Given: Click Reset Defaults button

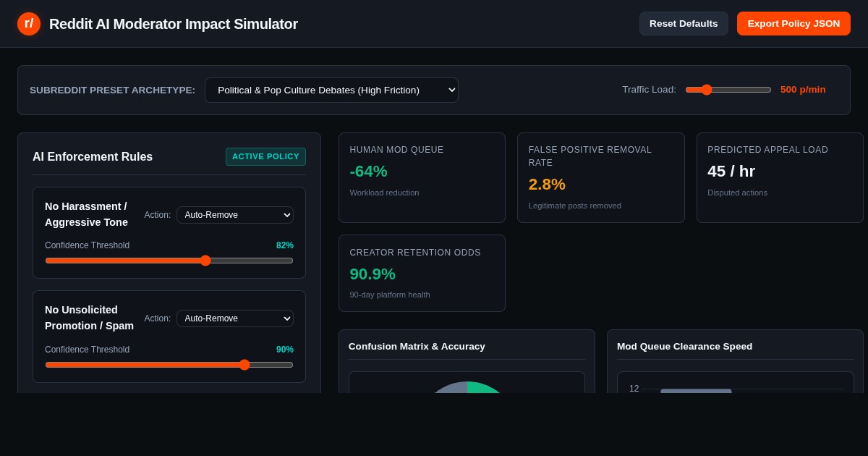Looking at the screenshot, I should [684, 23].
